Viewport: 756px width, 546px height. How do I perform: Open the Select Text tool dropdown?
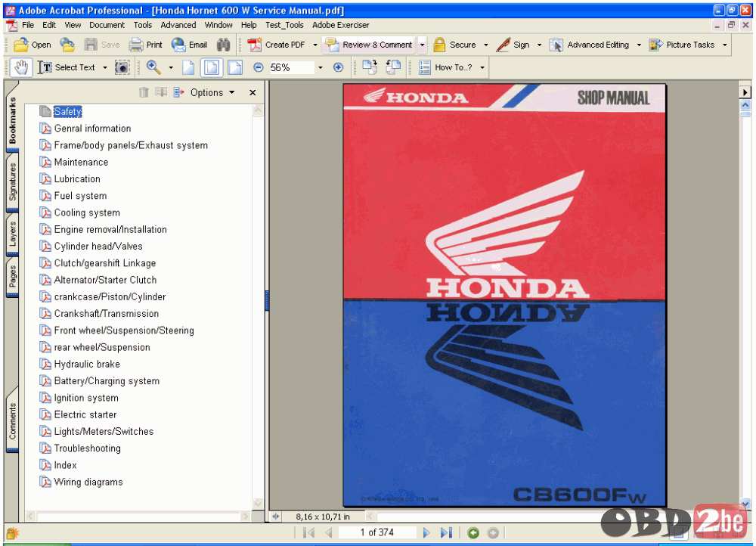coord(104,67)
